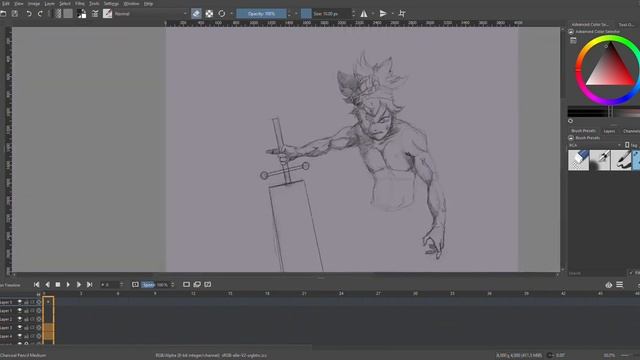Switch to the Channels tab
The width and height of the screenshot is (640, 360).
(631, 131)
